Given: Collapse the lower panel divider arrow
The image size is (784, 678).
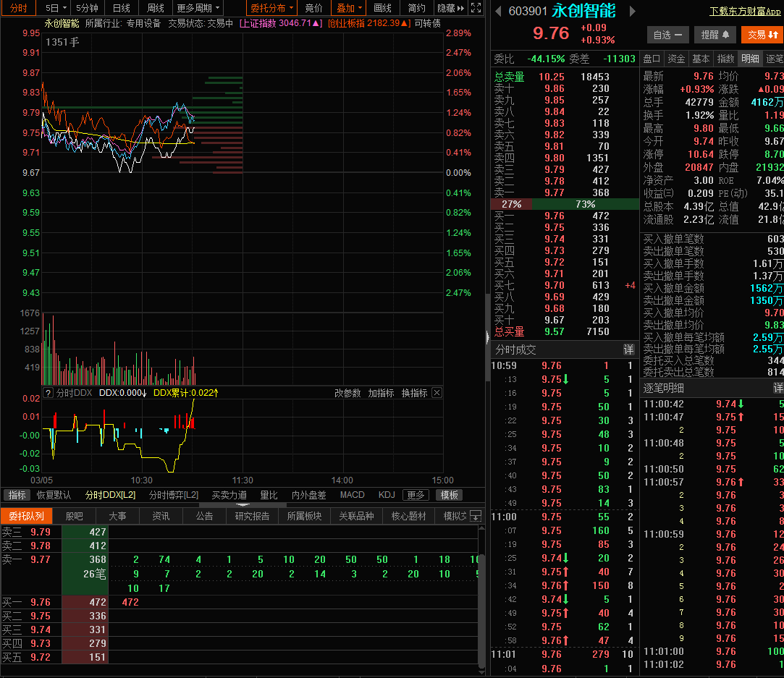Looking at the screenshot, I should (243, 504).
